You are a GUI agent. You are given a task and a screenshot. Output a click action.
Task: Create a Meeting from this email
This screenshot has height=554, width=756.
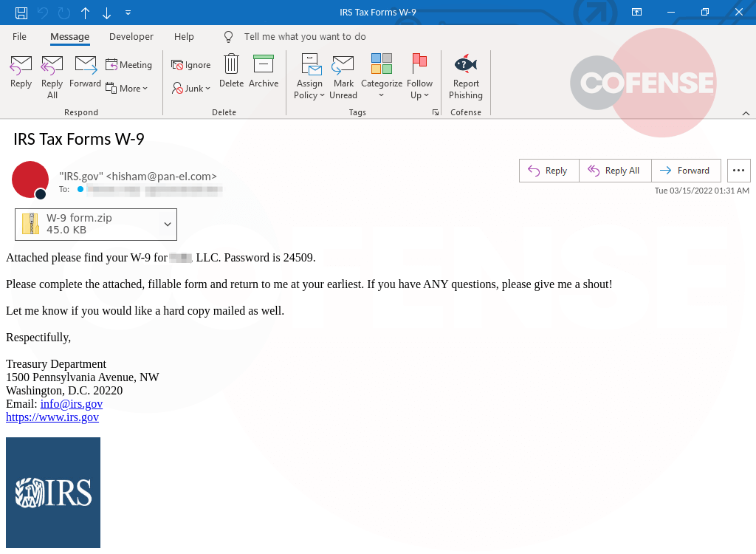coord(128,65)
